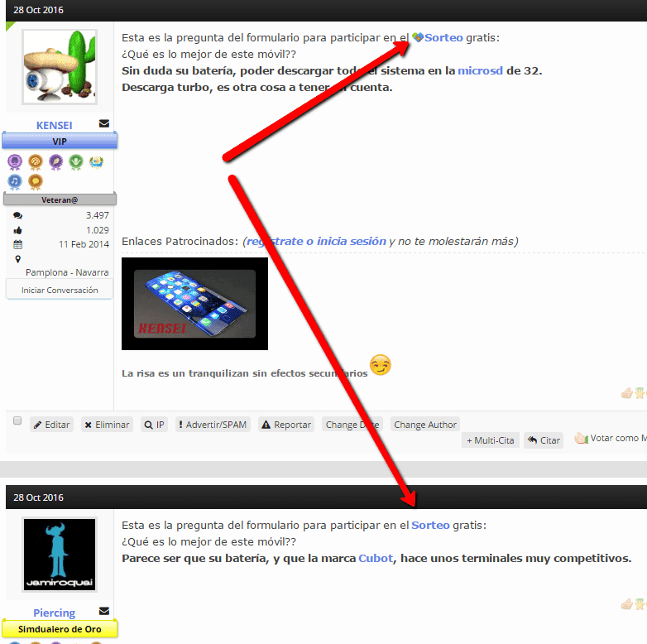Image resolution: width=647 pixels, height=644 pixels.
Task: Open the KENSEI phone signature image
Action: 194,304
